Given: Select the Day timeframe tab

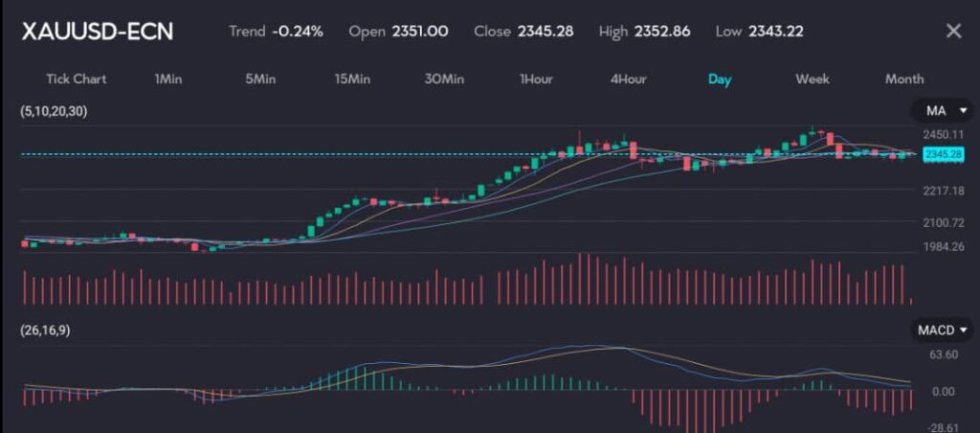Looking at the screenshot, I should pos(720,80).
